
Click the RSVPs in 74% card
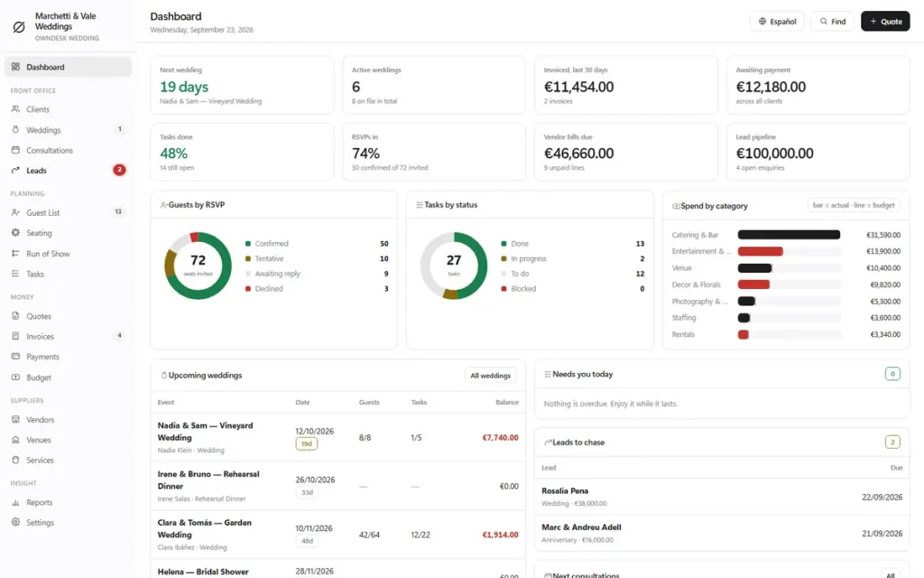(x=434, y=152)
